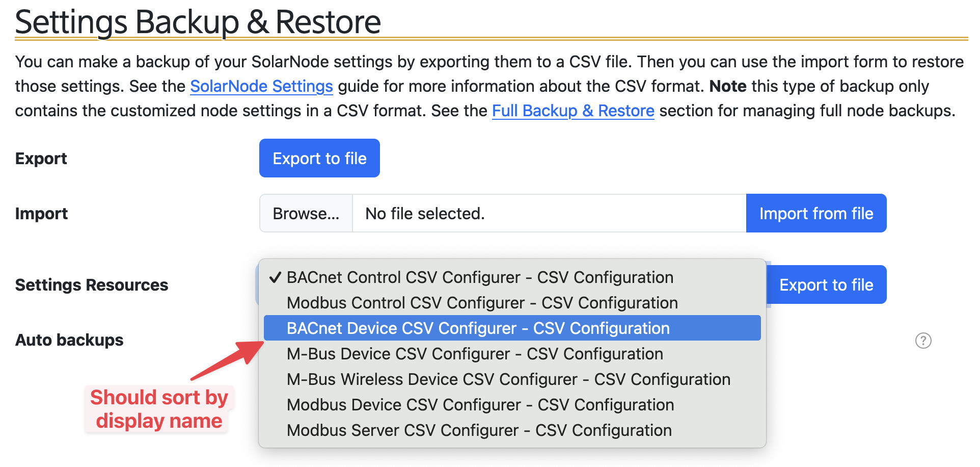The width and height of the screenshot is (980, 467).
Task: Select highlighted BACnet Device CSV Configurer option
Action: (x=478, y=328)
